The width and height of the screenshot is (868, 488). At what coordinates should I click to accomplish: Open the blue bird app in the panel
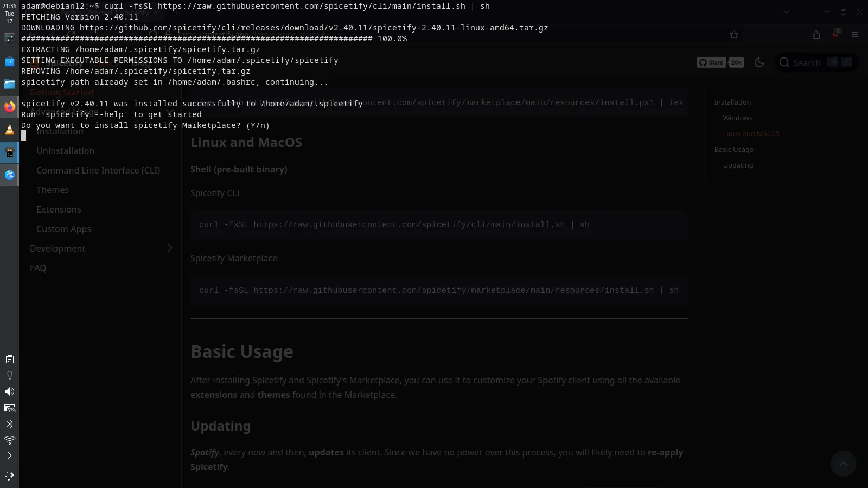(9, 175)
